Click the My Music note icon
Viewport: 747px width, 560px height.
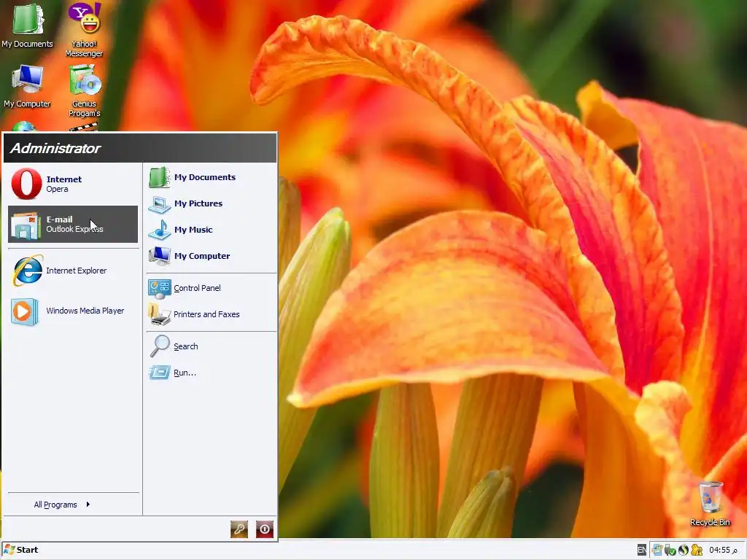point(160,230)
